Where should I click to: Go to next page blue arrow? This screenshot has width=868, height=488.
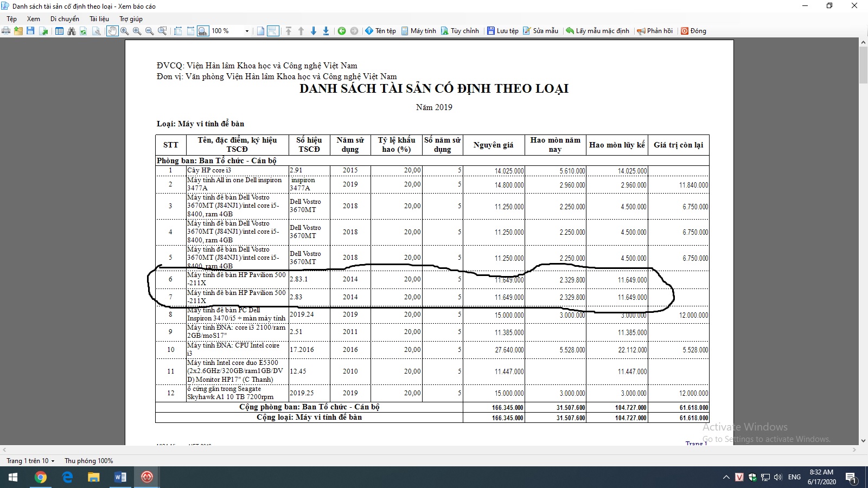pos(314,31)
